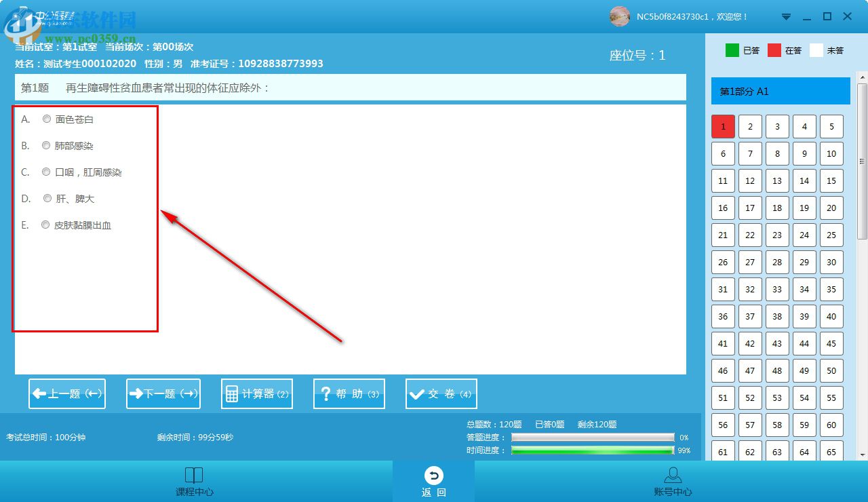Jump to question number 56
The width and height of the screenshot is (868, 502).
pyautogui.click(x=723, y=425)
